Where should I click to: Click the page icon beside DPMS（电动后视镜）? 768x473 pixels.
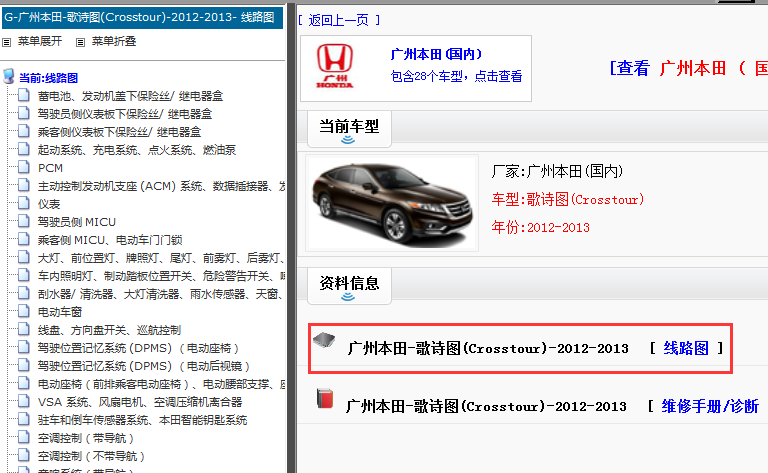tap(24, 365)
